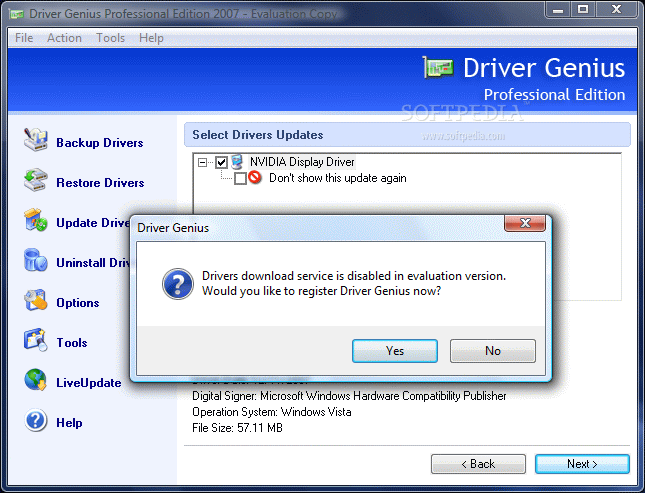Click the circuit board logo in banner
This screenshot has width=645, height=493.
[438, 67]
